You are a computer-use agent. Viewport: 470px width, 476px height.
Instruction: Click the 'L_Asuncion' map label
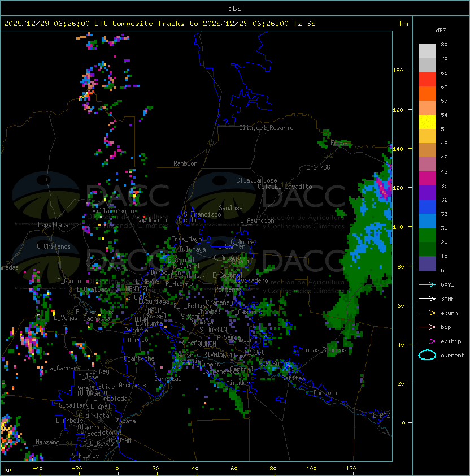point(257,220)
